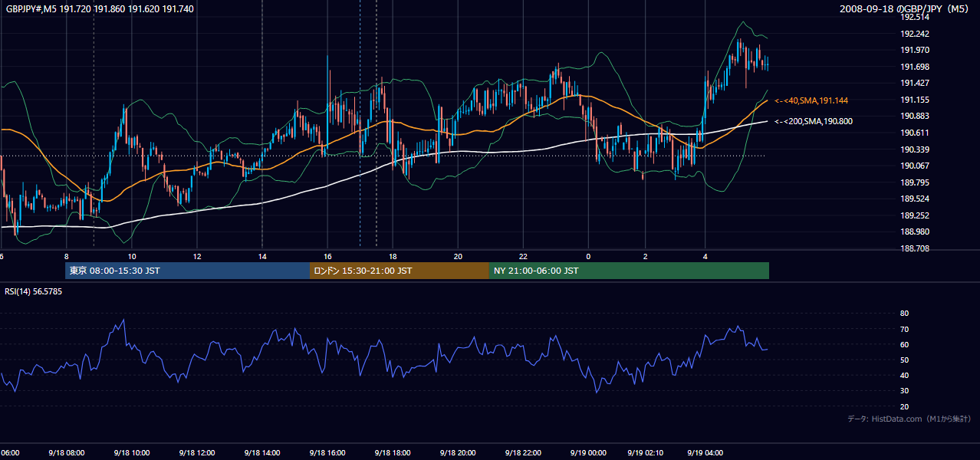Click price axis label 189.252
This screenshot has width=980, height=460.
(915, 215)
